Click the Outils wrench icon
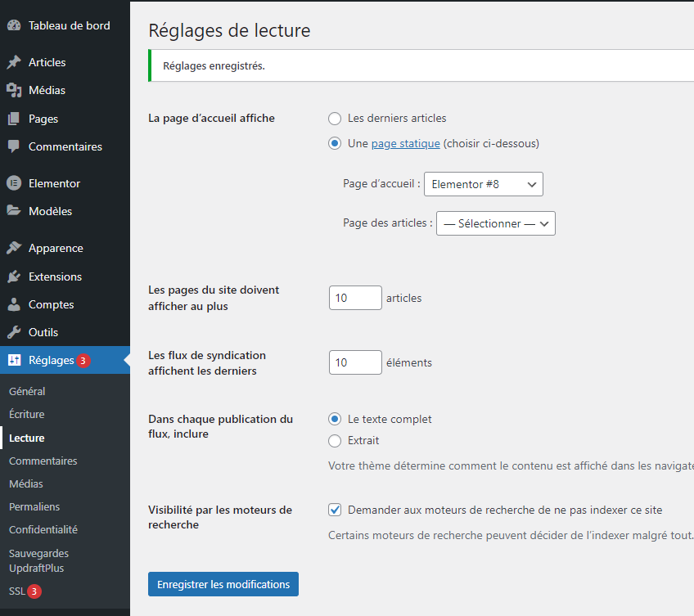 pos(13,332)
